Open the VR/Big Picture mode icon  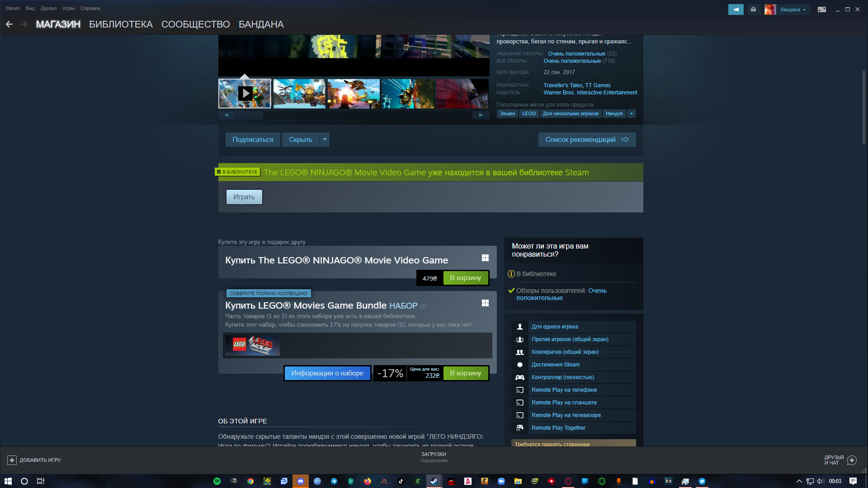822,9
